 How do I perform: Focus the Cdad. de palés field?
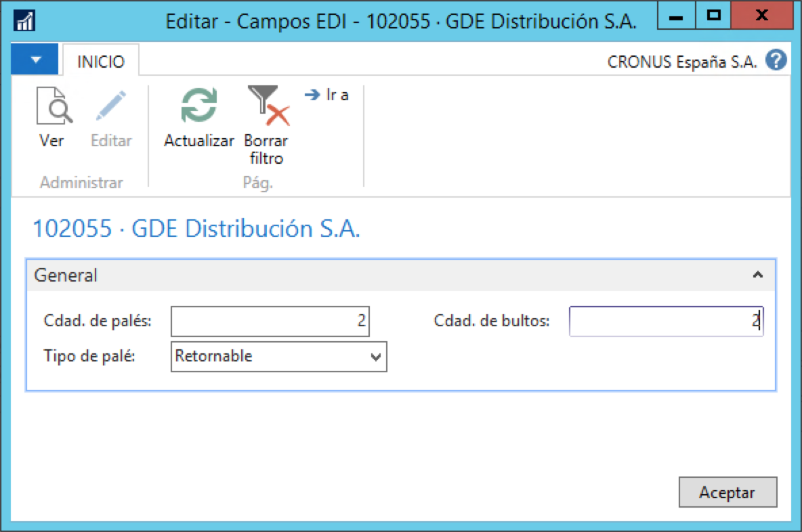(x=270, y=321)
